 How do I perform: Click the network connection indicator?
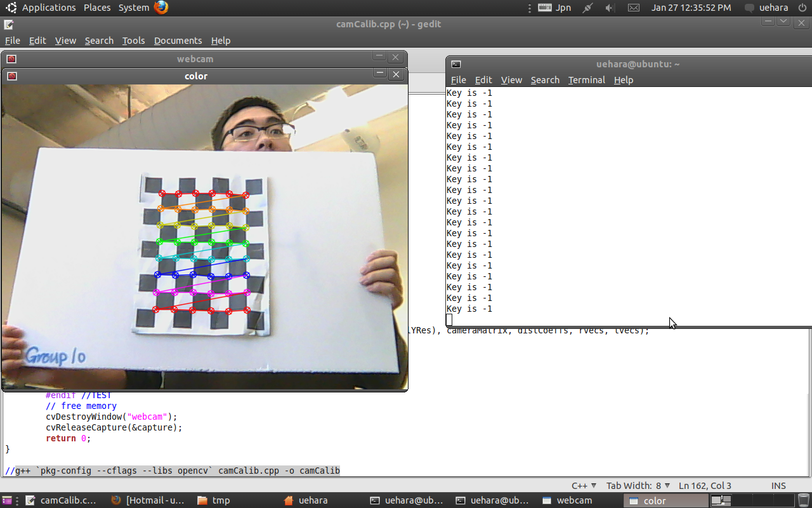point(587,8)
